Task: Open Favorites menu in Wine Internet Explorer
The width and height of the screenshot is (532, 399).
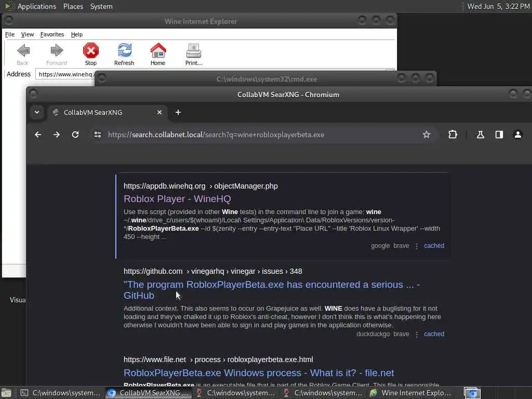Action: point(52,34)
